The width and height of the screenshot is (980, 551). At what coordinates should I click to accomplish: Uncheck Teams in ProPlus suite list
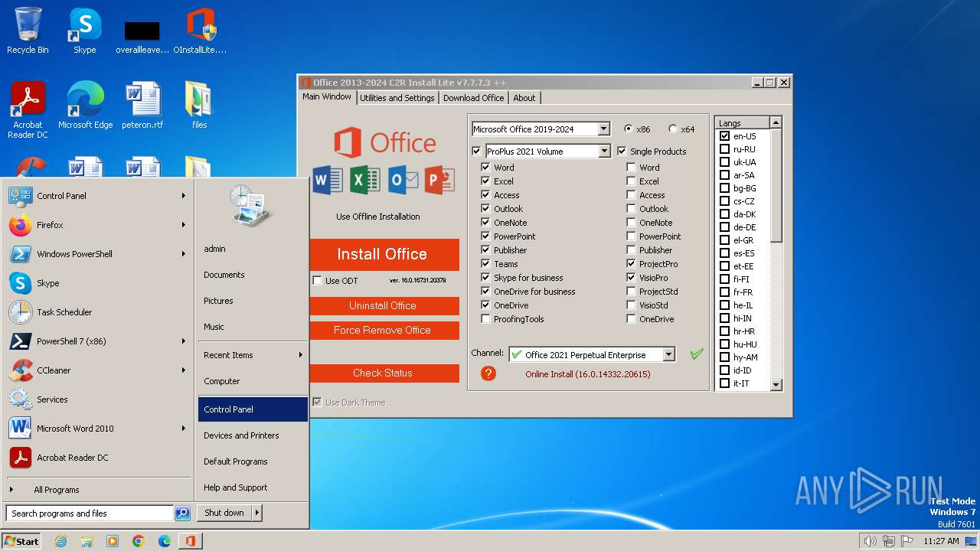485,264
